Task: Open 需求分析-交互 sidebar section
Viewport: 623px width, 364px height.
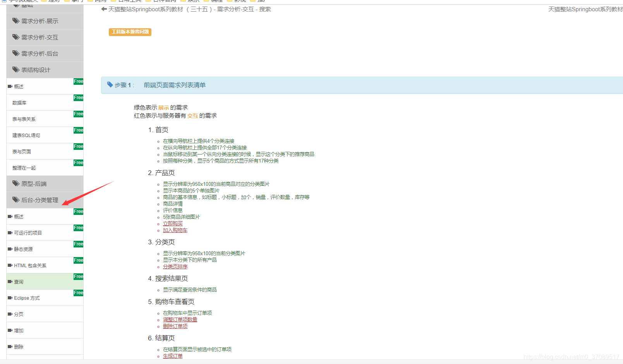Action: pos(45,37)
